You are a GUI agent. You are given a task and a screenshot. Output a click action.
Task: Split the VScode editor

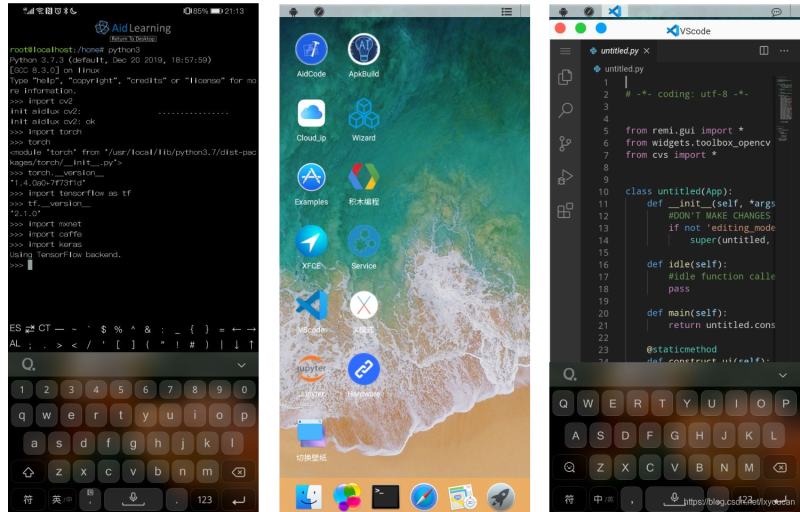[x=764, y=50]
